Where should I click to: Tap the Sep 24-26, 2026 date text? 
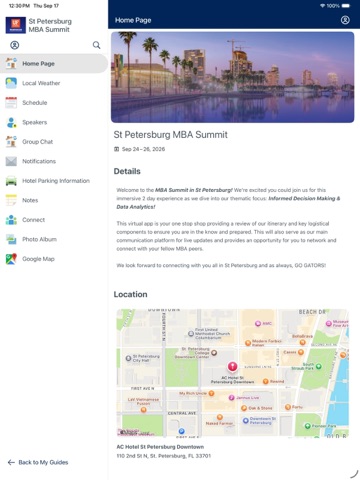coord(143,149)
